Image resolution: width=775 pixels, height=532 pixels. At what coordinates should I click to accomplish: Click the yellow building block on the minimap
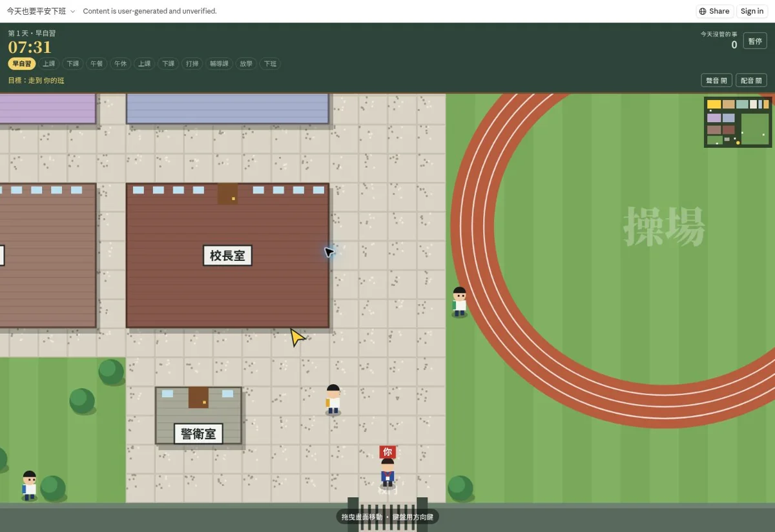tap(714, 104)
